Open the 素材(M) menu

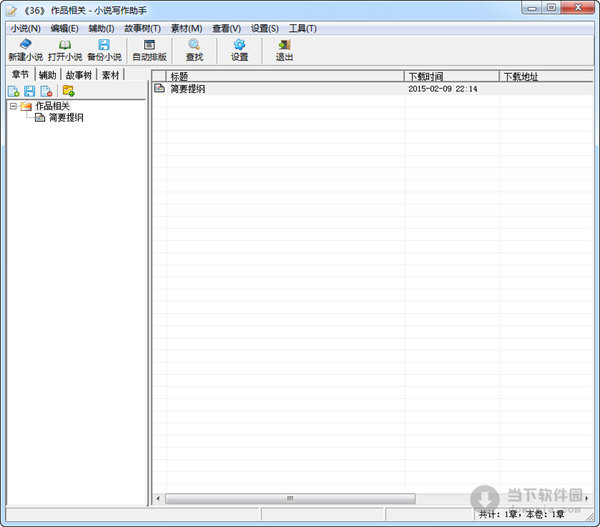coord(186,29)
